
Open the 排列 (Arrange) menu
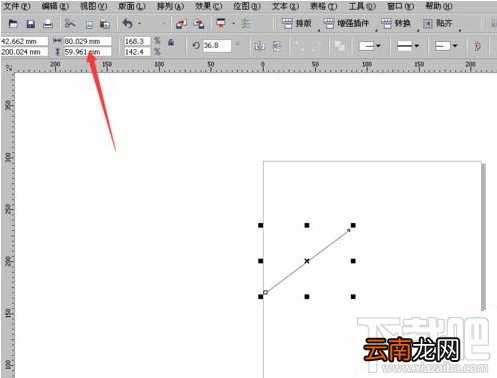tap(170, 6)
